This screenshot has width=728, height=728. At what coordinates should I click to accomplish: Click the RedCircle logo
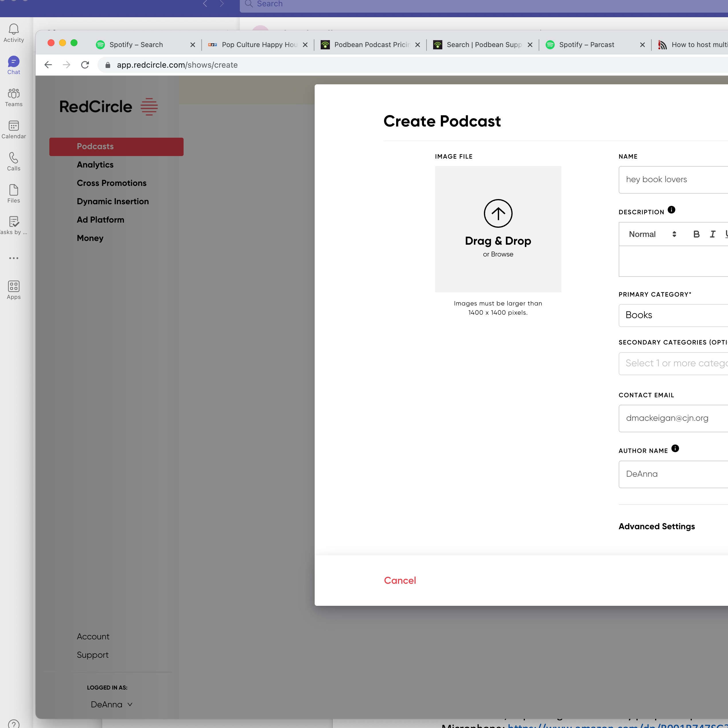click(x=108, y=107)
